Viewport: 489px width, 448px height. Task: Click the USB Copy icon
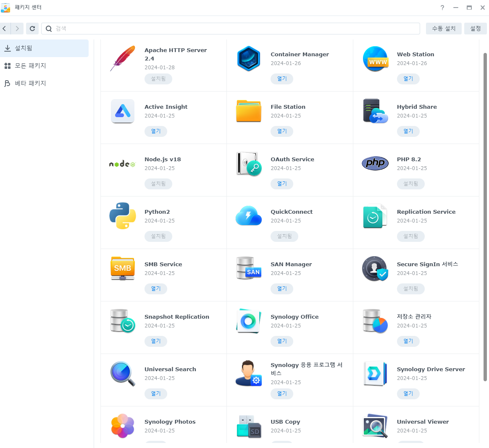[x=249, y=426]
